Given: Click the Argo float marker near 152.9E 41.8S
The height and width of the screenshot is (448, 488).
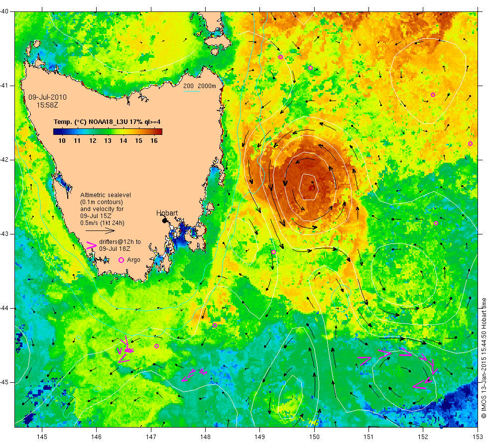Looking at the screenshot, I should coord(470,144).
